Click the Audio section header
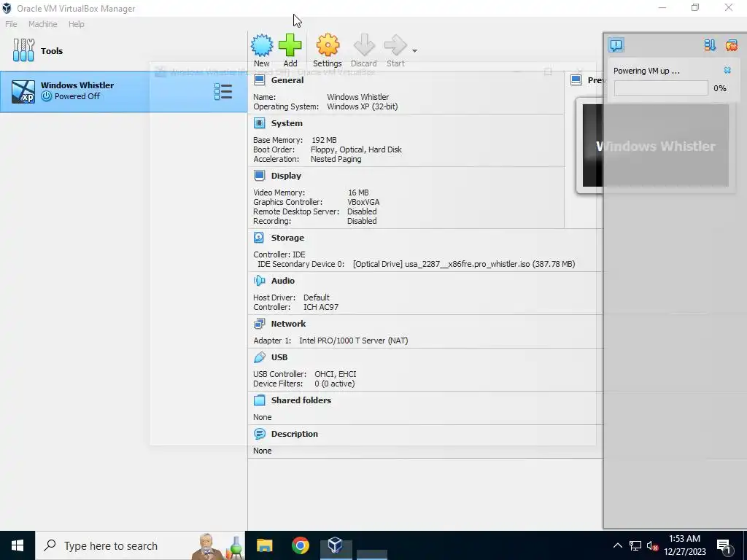Image resolution: width=747 pixels, height=560 pixels. (x=283, y=281)
